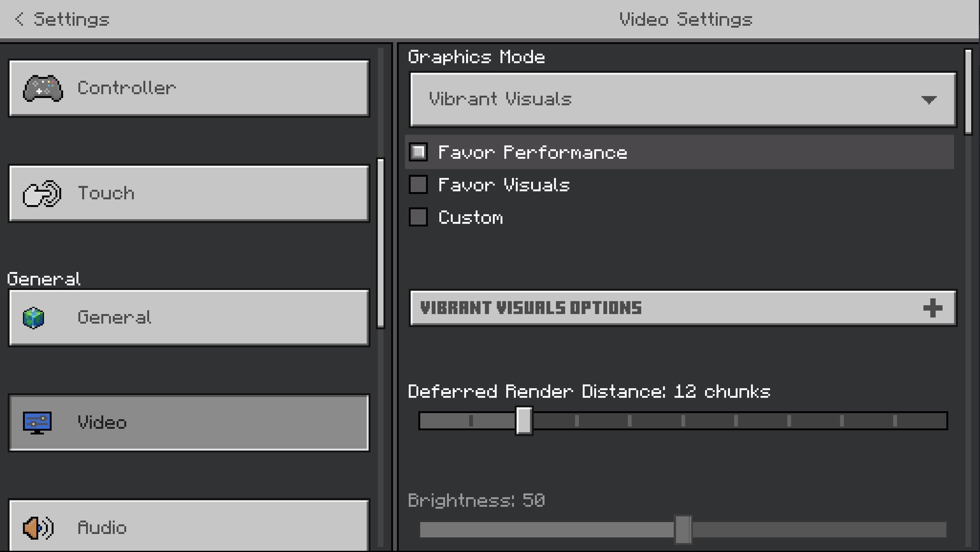Click the Deferred Render Distance slider handle
The image size is (980, 552).
click(x=524, y=421)
